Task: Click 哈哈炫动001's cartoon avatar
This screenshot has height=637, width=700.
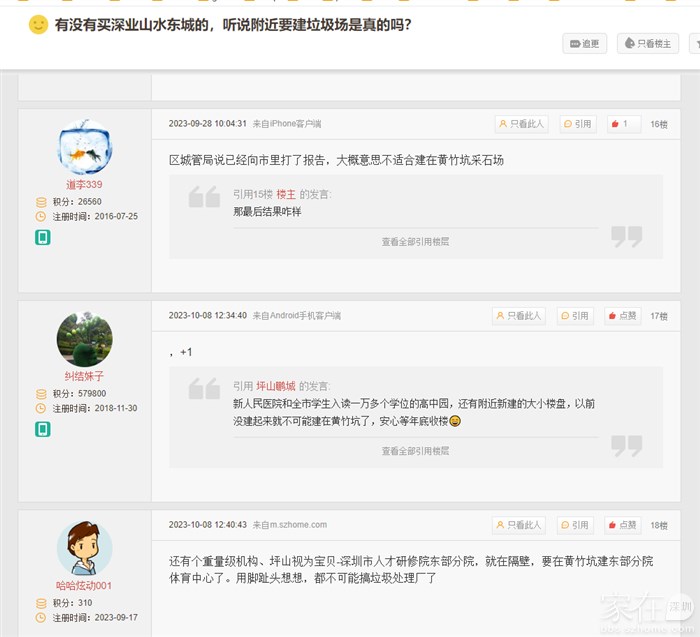Action: click(84, 548)
